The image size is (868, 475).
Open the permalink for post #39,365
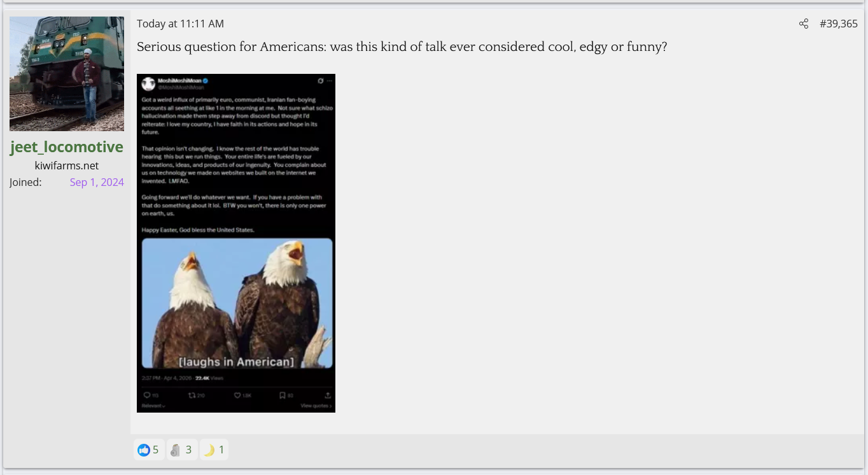click(838, 24)
